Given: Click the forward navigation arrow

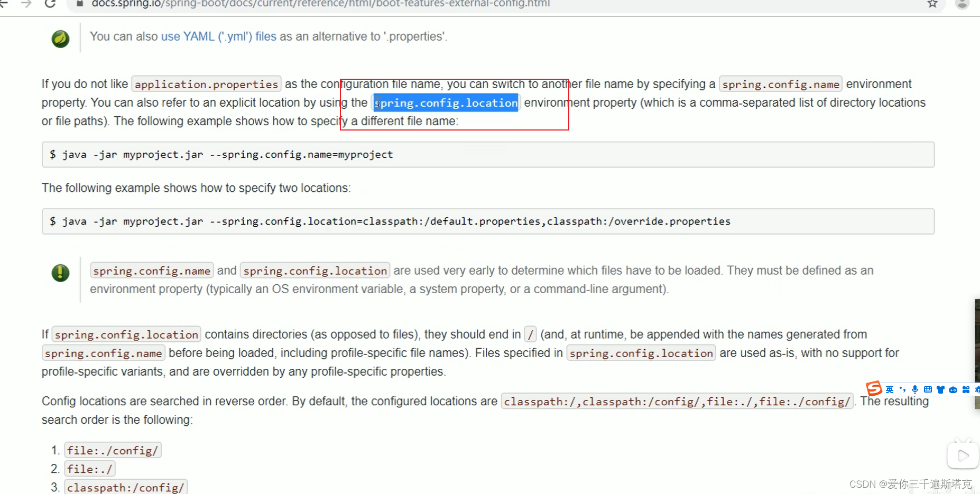Looking at the screenshot, I should coord(26,3).
